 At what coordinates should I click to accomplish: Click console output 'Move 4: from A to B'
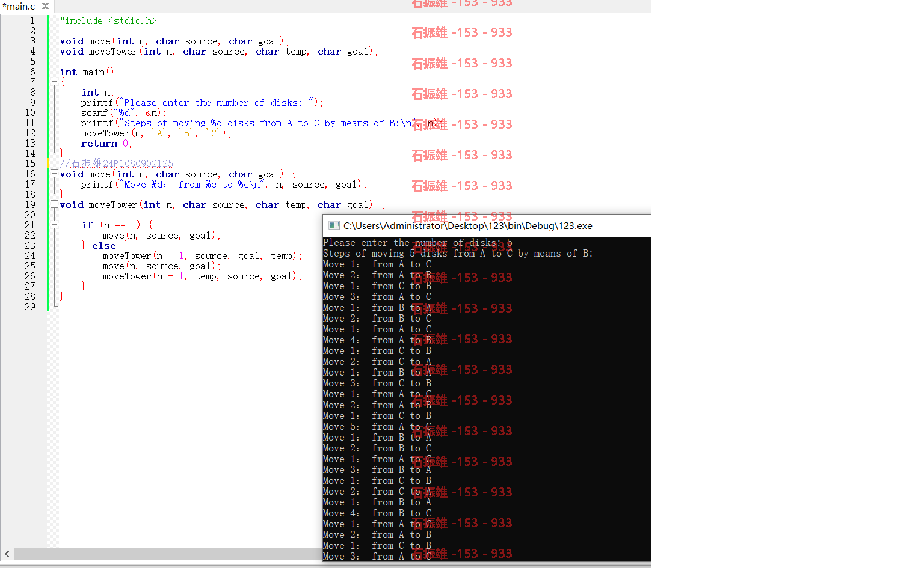point(377,340)
